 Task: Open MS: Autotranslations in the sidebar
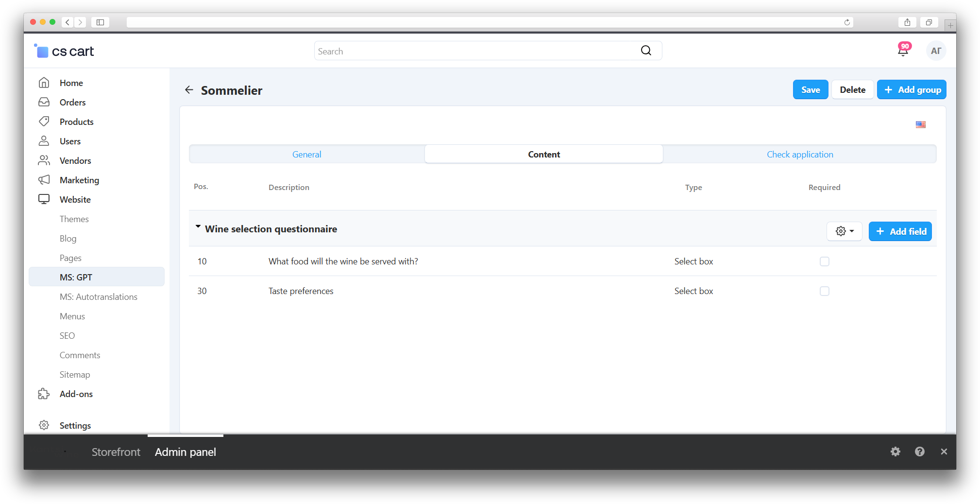pyautogui.click(x=99, y=297)
